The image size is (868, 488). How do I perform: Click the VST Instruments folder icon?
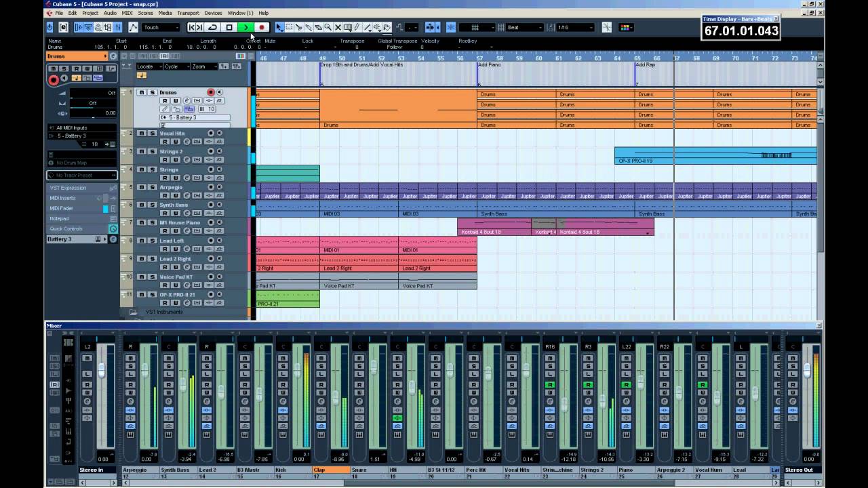(x=133, y=312)
